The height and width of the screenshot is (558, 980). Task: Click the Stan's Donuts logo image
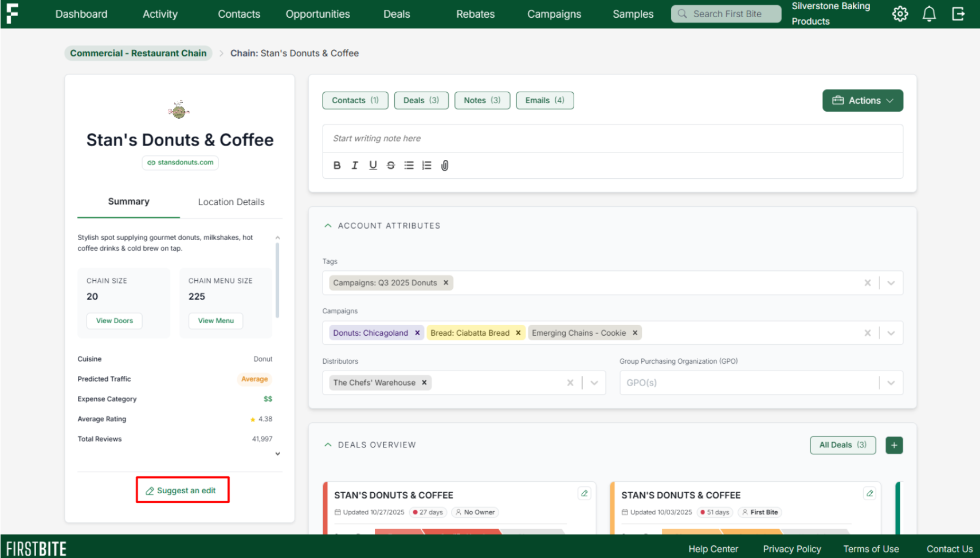click(x=179, y=109)
